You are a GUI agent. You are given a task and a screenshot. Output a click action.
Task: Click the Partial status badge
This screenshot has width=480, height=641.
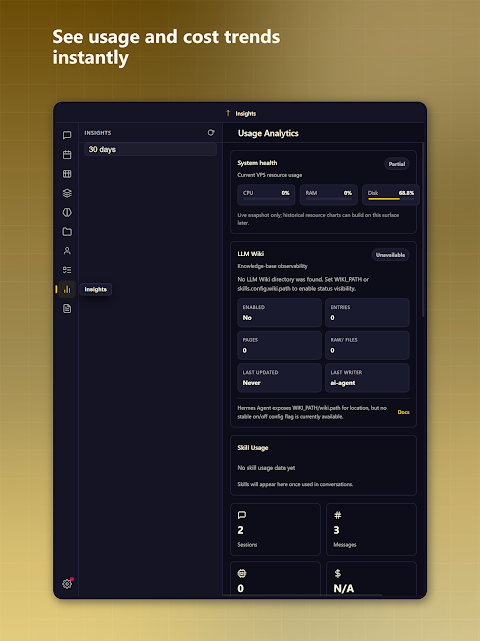[397, 164]
